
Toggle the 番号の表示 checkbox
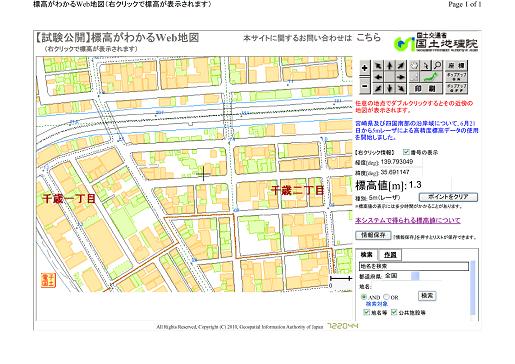(406, 152)
